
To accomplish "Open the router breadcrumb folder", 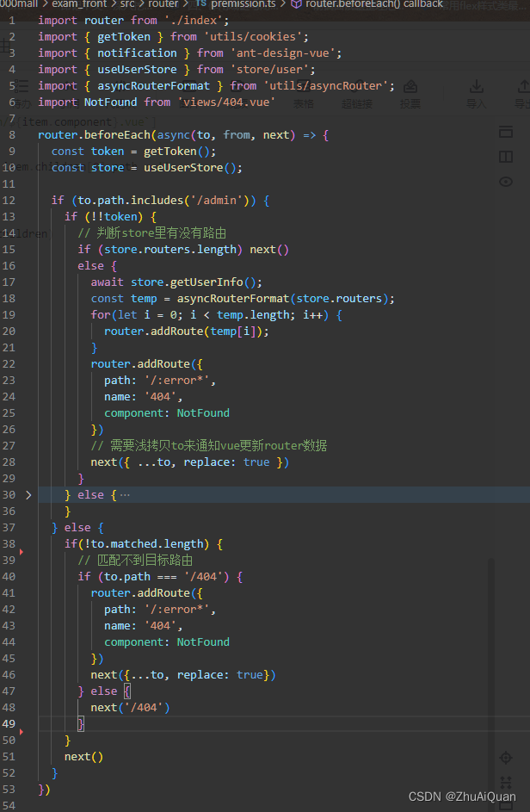I will pyautogui.click(x=163, y=3).
